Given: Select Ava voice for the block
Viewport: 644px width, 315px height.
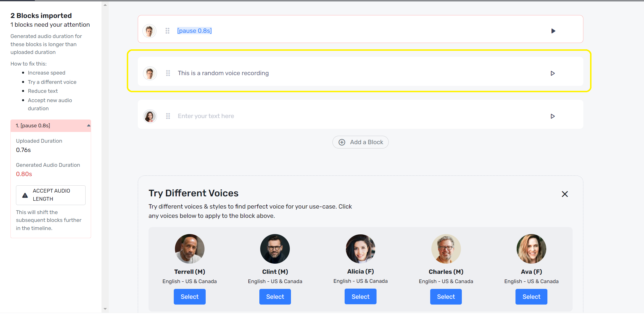Looking at the screenshot, I should (x=531, y=296).
